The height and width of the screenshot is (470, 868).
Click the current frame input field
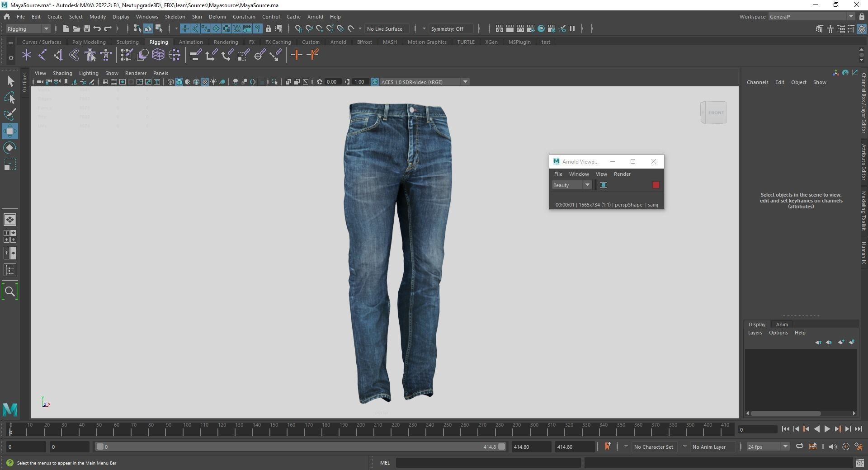[x=758, y=429]
